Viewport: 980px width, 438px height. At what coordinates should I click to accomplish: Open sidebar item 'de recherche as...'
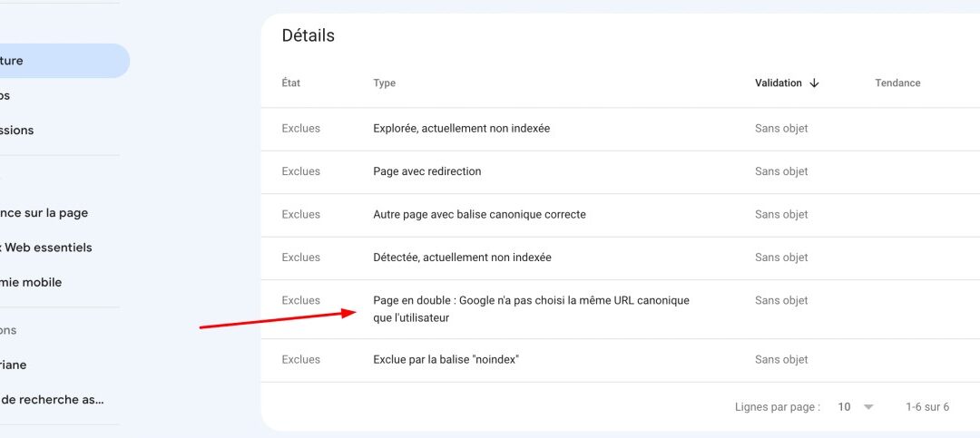(x=52, y=399)
